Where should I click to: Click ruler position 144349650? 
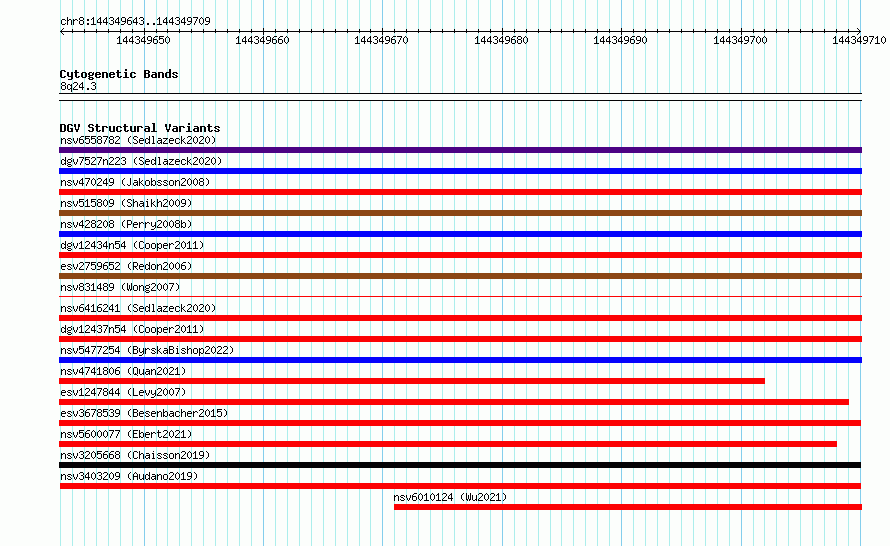pyautogui.click(x=143, y=40)
